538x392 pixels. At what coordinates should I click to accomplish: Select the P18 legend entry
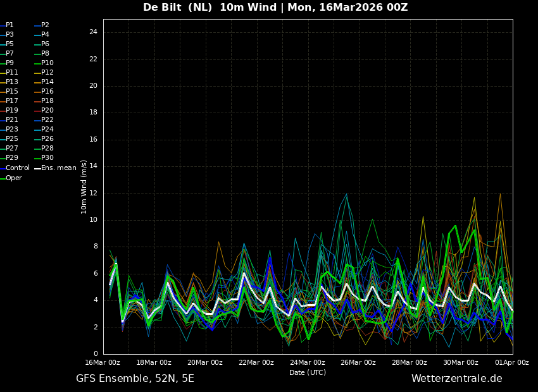tap(47, 101)
